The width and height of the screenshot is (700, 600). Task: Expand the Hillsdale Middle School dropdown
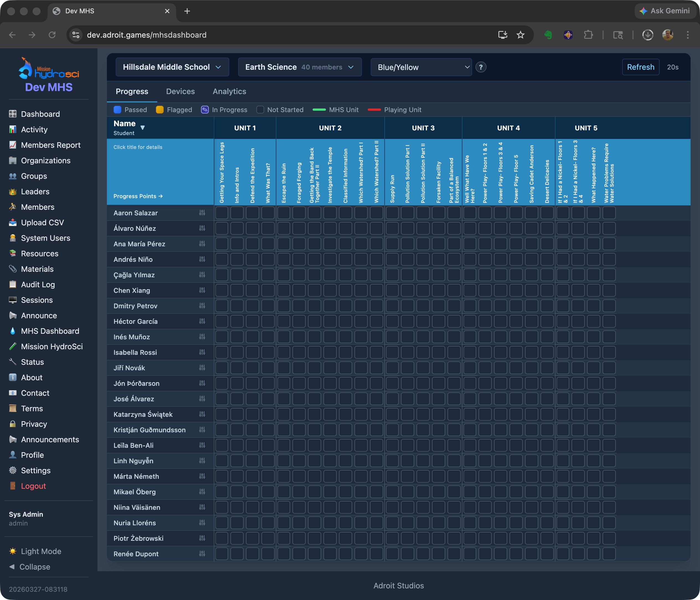pos(172,67)
